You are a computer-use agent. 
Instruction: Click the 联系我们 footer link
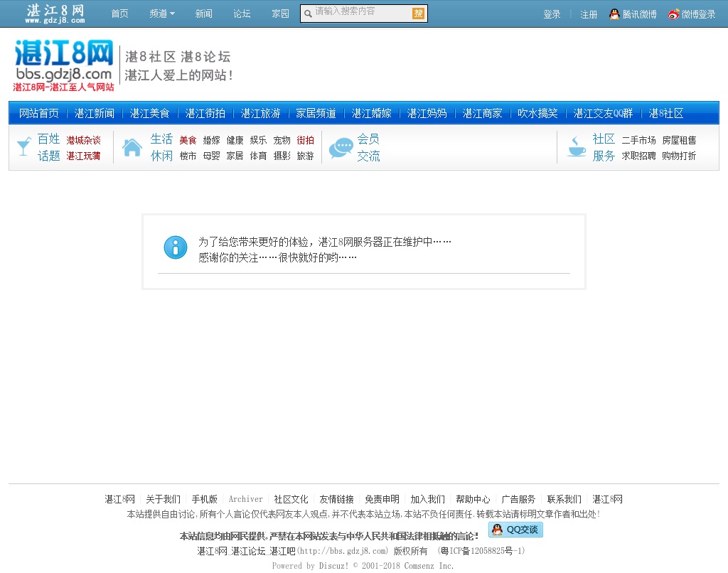pos(564,499)
